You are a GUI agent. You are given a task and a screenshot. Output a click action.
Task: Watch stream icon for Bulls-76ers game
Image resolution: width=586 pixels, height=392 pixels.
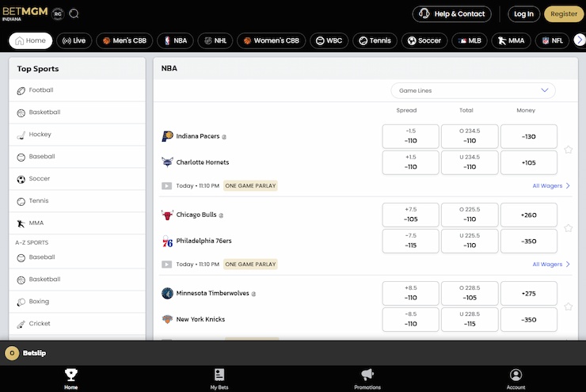pos(166,265)
